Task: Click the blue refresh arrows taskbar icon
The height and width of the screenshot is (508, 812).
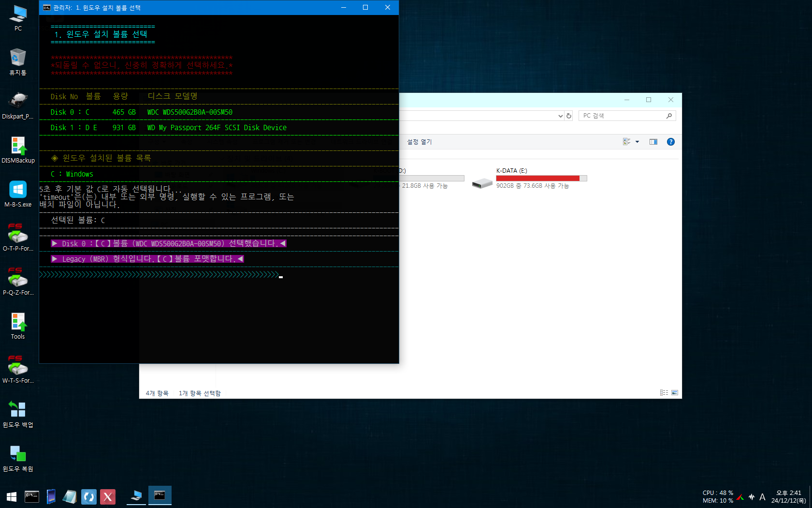Action: coord(89,497)
